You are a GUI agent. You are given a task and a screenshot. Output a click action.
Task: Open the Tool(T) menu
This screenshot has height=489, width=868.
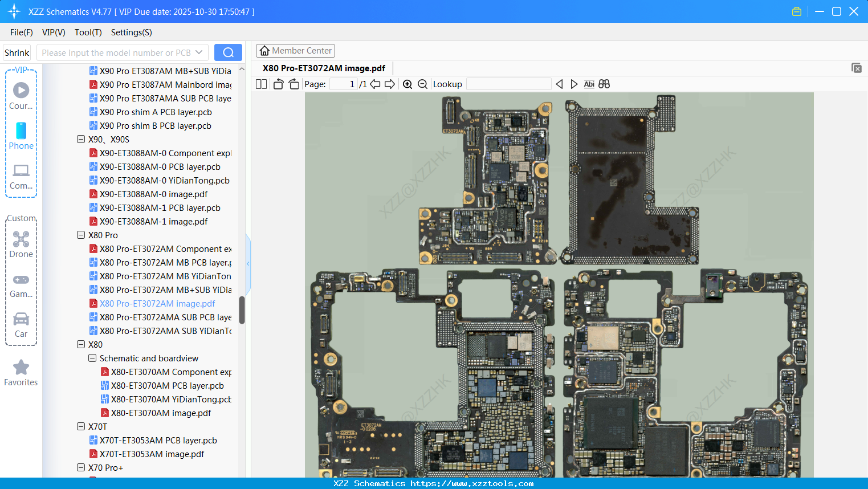click(88, 32)
